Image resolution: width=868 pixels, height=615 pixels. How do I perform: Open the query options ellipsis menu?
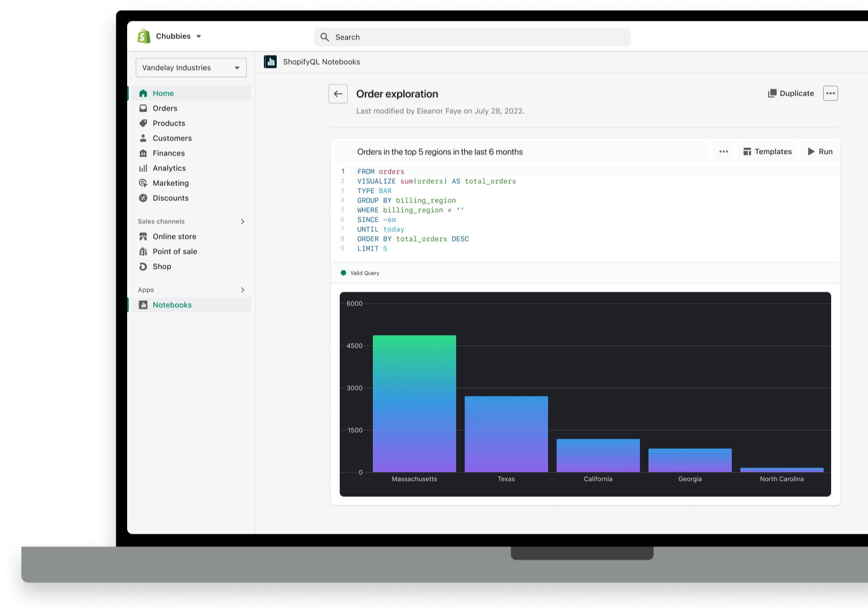tap(724, 151)
